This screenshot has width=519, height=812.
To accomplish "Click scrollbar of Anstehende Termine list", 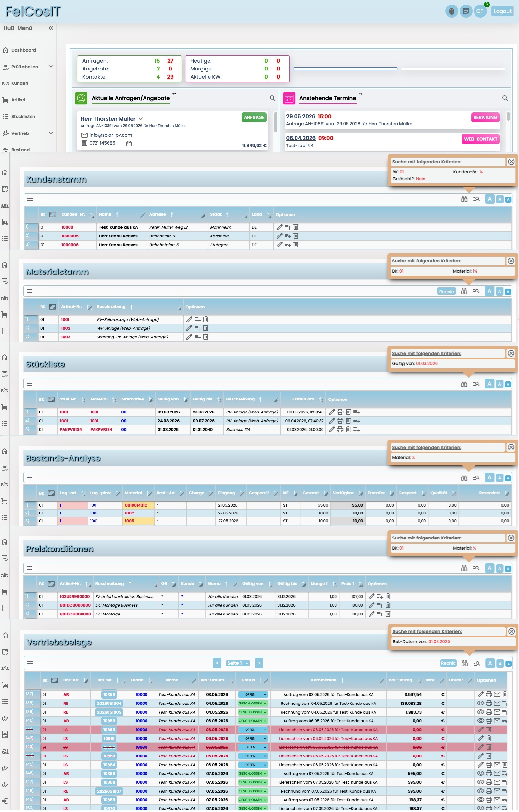I will [x=508, y=117].
